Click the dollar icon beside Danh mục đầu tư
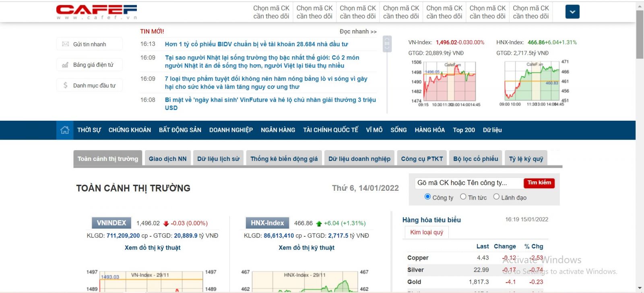This screenshot has width=644, height=293. point(65,85)
